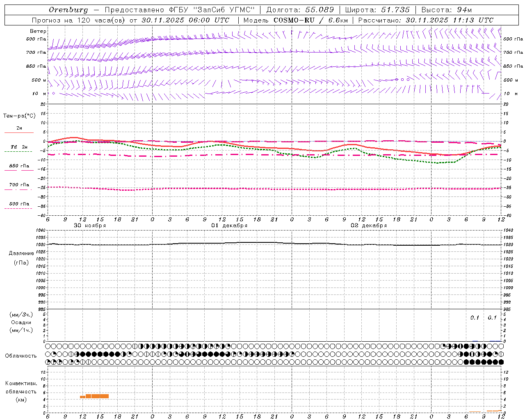Image resolution: width=525 pixels, height=420 pixels.
Task: Click the date label 02 декабря
Action: [x=369, y=226]
